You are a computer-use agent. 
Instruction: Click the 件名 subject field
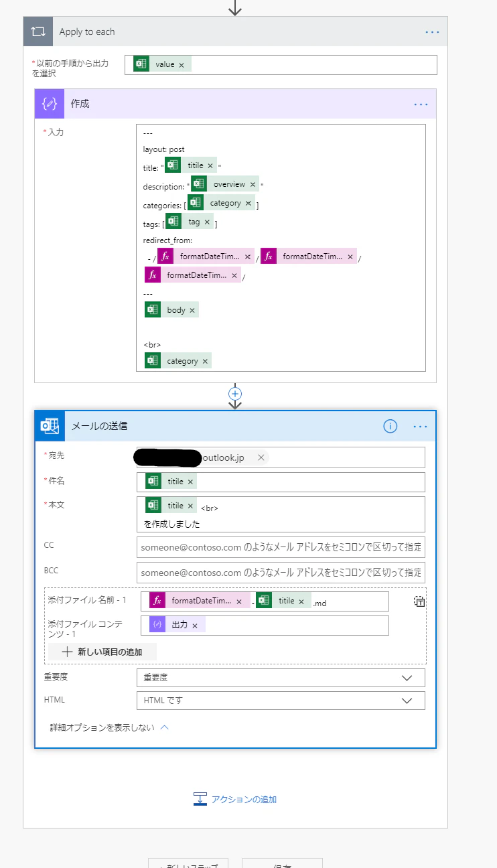(x=281, y=482)
